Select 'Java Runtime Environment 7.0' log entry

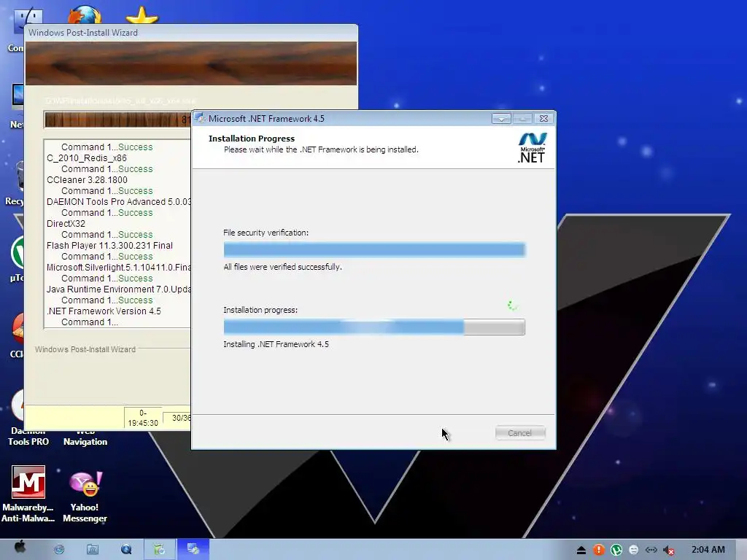pos(119,289)
